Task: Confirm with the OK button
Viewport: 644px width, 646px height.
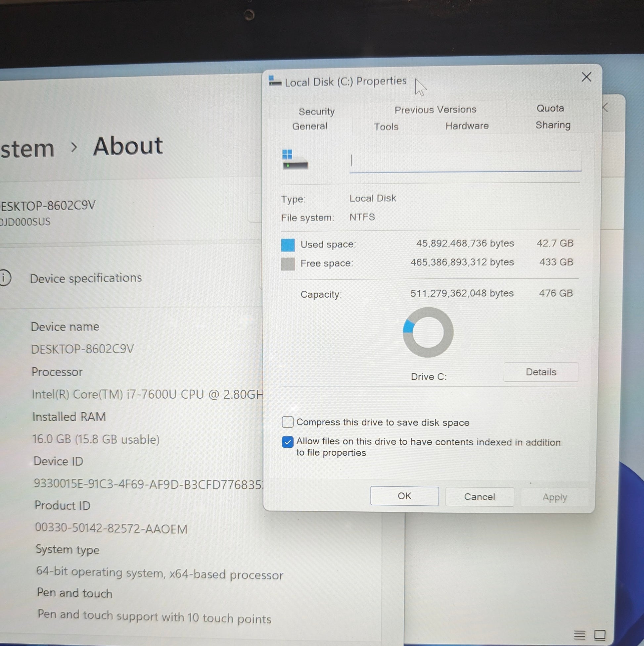Action: pos(404,496)
